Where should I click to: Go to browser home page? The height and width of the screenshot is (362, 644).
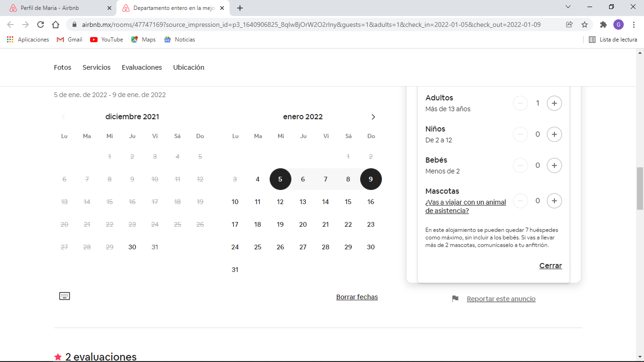tap(56, 25)
